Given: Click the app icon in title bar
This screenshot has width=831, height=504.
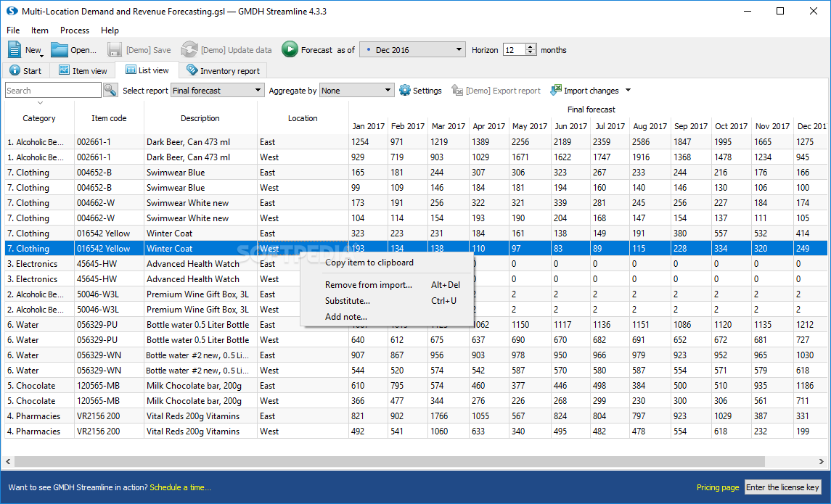Looking at the screenshot, I should coord(12,11).
